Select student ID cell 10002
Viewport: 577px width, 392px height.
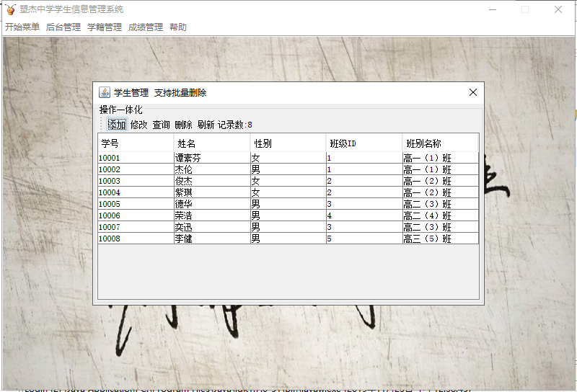(x=136, y=169)
